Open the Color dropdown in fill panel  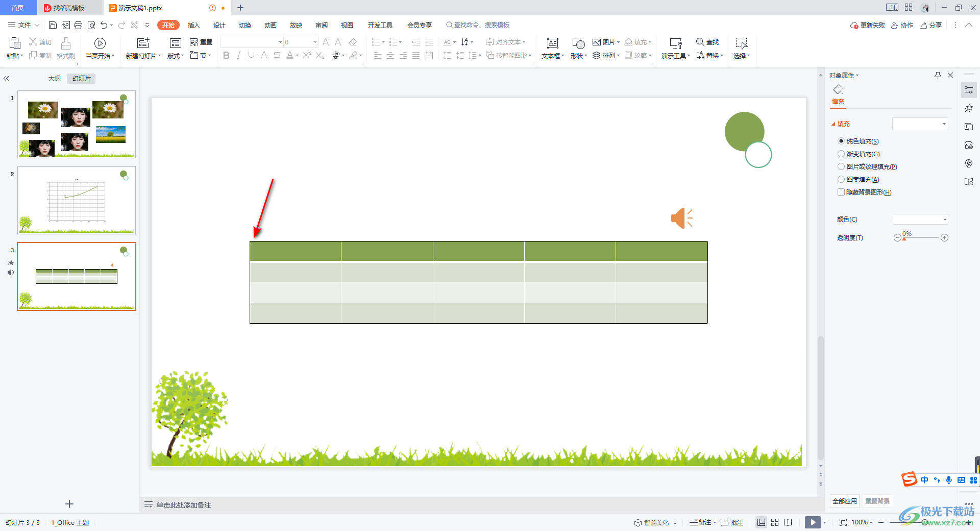[920, 220]
